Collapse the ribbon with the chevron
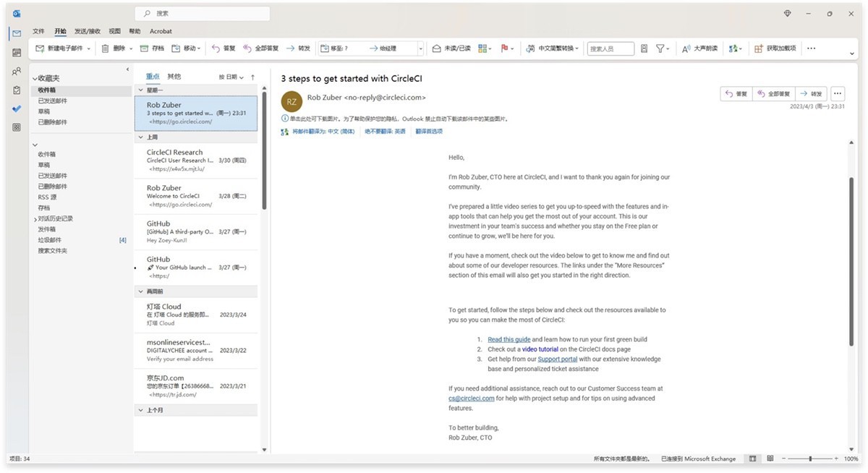The width and height of the screenshot is (868, 473). point(852,53)
